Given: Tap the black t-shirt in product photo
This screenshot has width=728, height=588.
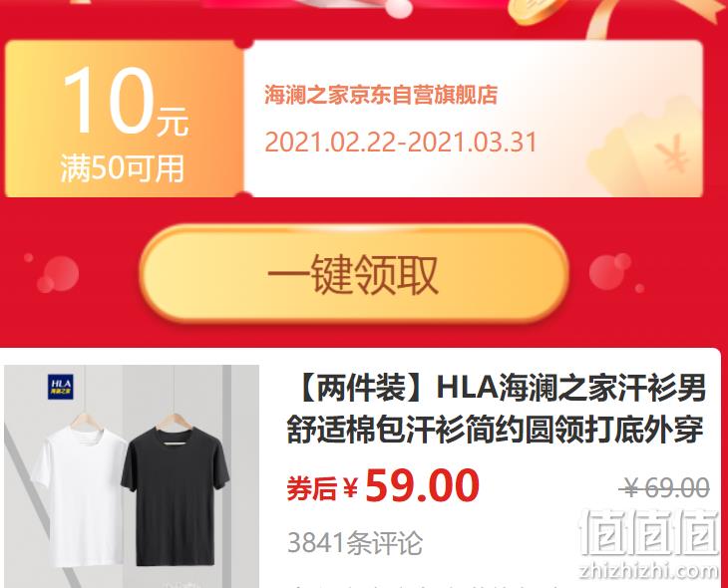Looking at the screenshot, I should (176, 494).
